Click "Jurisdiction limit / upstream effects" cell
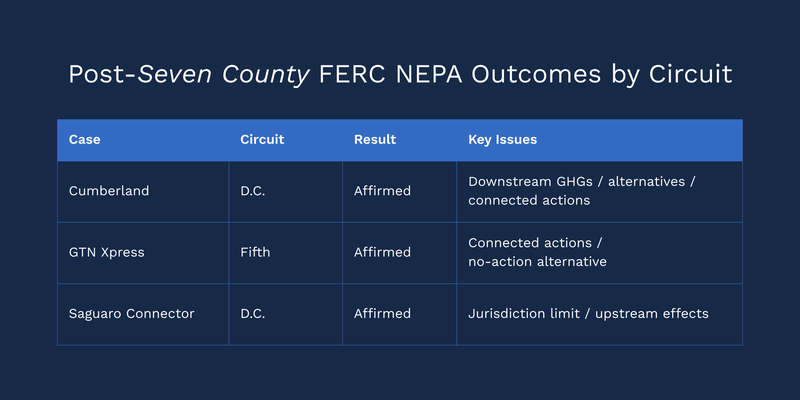Image resolution: width=800 pixels, height=400 pixels. pos(588,314)
